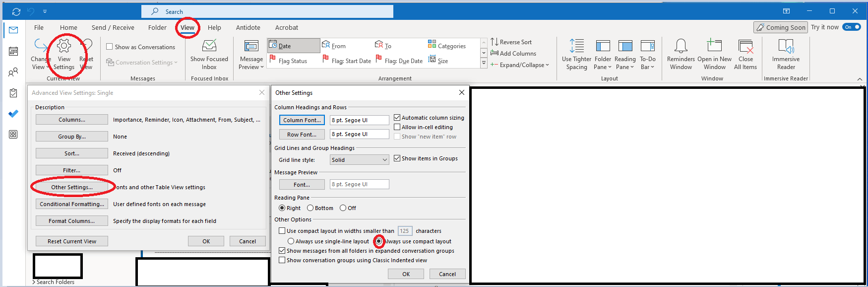The height and width of the screenshot is (287, 868).
Task: Click OK in Other Settings dialog
Action: [x=406, y=274]
